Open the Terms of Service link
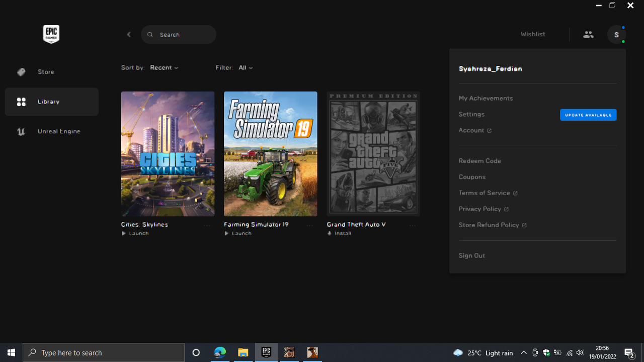 pyautogui.click(x=488, y=193)
